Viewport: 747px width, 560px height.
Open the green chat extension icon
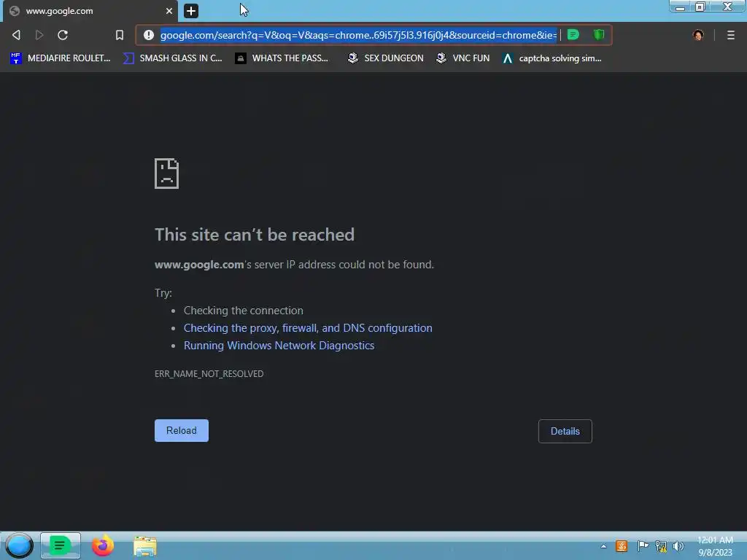point(573,34)
